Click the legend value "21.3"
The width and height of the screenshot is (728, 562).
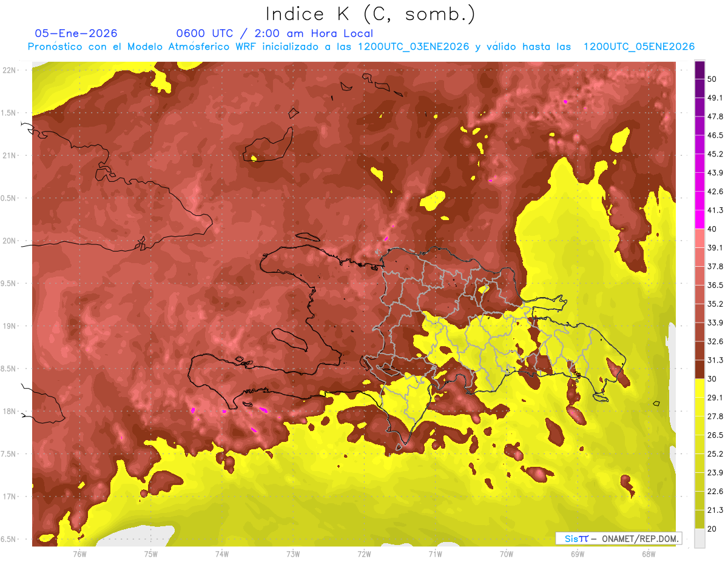coord(715,510)
